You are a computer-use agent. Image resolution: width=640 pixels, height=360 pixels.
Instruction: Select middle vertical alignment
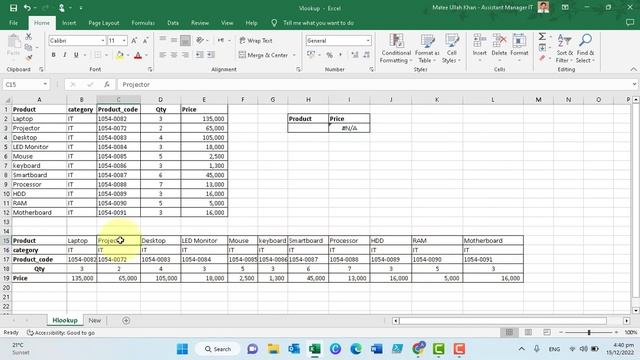174,40
